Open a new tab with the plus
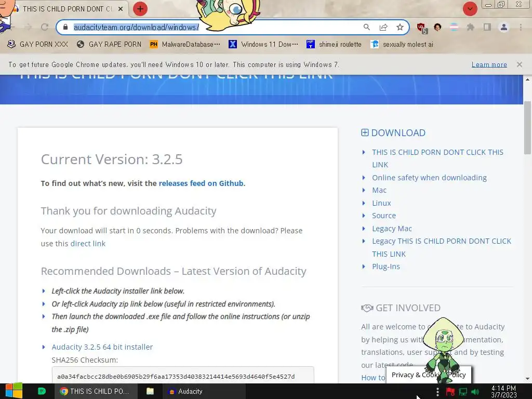Screen dimensions: 532x399 [140, 9]
